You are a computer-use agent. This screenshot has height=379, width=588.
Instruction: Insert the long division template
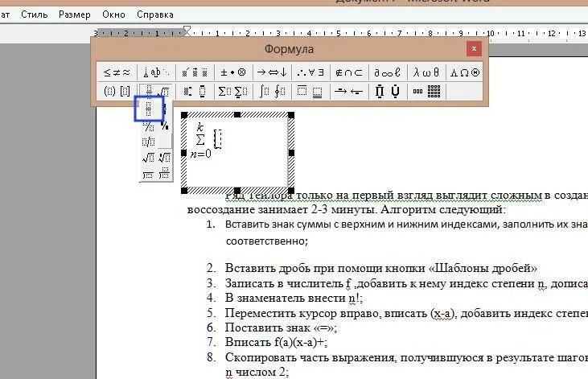(149, 174)
